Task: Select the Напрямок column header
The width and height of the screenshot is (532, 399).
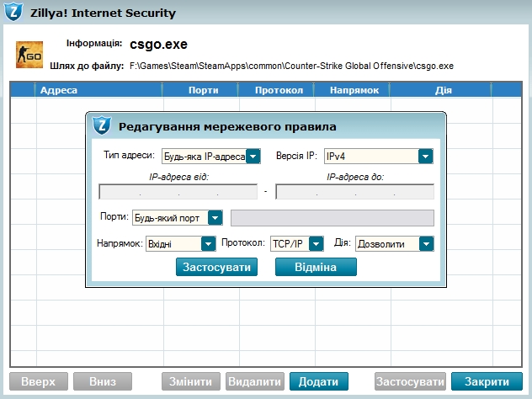Action: (x=354, y=90)
